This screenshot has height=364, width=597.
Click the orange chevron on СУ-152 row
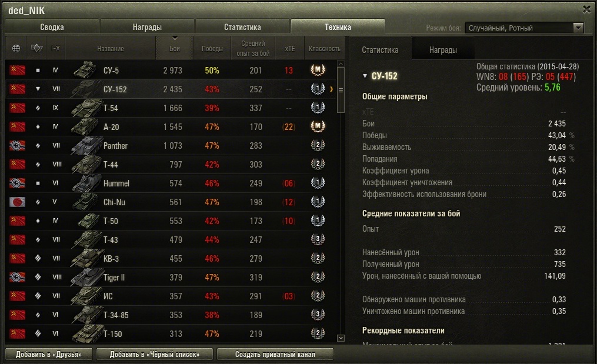pos(331,89)
